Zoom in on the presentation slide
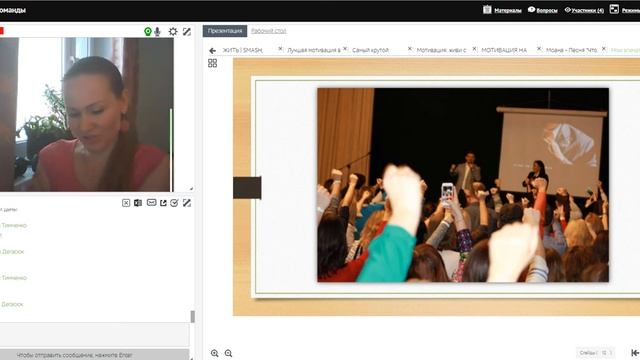 (x=215, y=353)
